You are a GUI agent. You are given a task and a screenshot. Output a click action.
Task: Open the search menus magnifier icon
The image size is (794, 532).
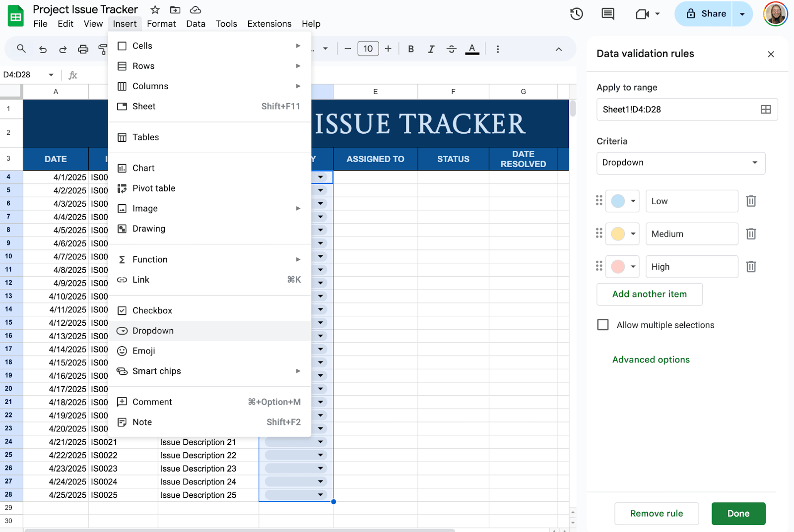21,49
